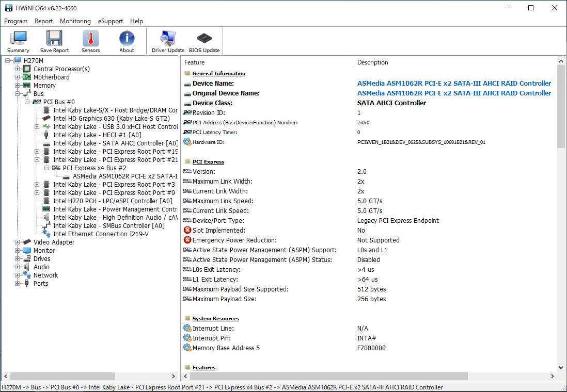Click the Central Processor(s) chip icon

pyautogui.click(x=27, y=69)
